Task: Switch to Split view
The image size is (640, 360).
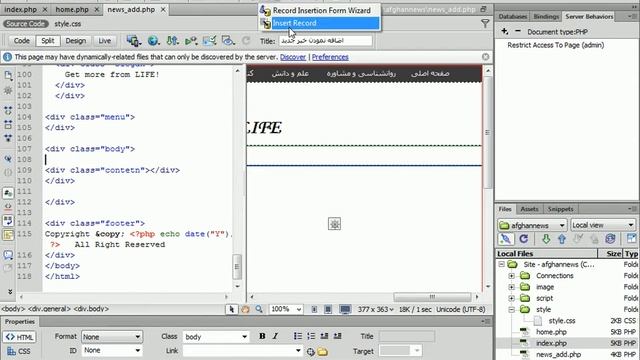Action: click(47, 40)
